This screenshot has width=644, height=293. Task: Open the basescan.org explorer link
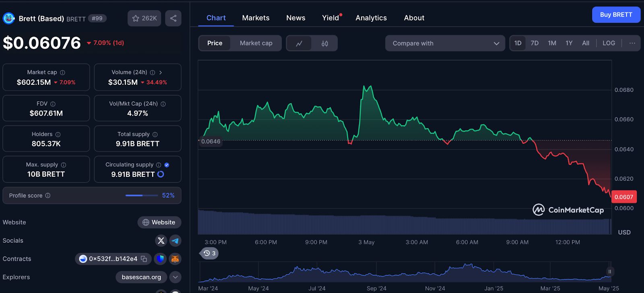click(141, 277)
